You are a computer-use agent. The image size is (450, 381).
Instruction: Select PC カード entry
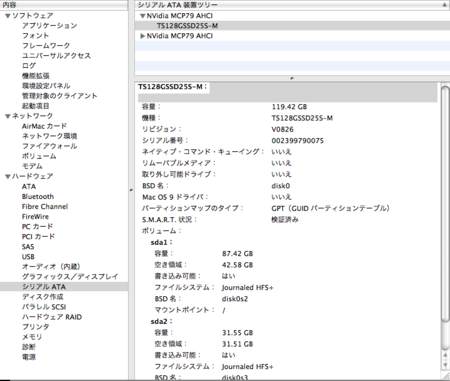37,226
